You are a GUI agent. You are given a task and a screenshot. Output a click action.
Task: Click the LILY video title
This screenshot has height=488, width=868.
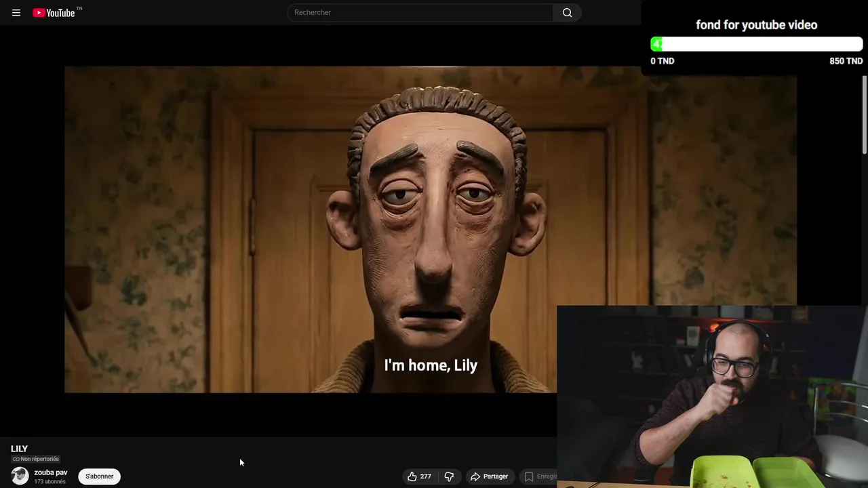[19, 449]
